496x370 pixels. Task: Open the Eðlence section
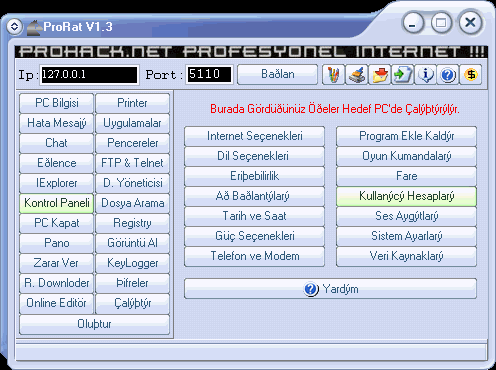click(57, 163)
